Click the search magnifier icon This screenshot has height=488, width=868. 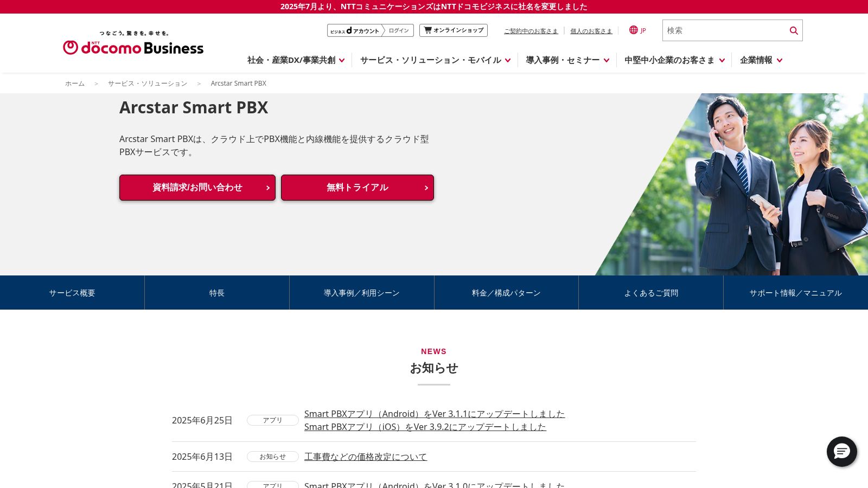click(x=794, y=30)
